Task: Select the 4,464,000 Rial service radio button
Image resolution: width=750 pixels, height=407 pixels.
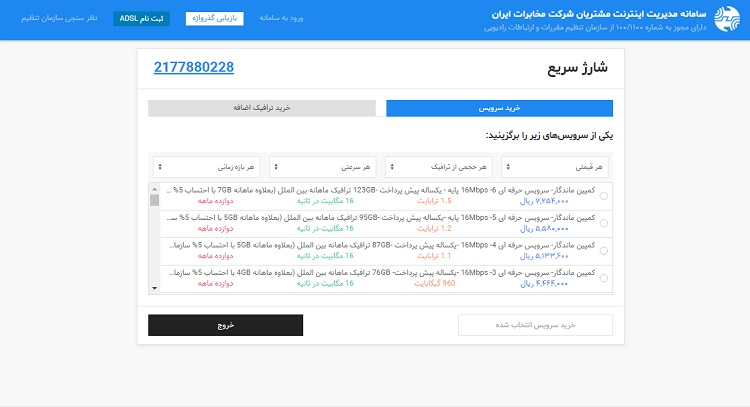Action: coord(604,278)
